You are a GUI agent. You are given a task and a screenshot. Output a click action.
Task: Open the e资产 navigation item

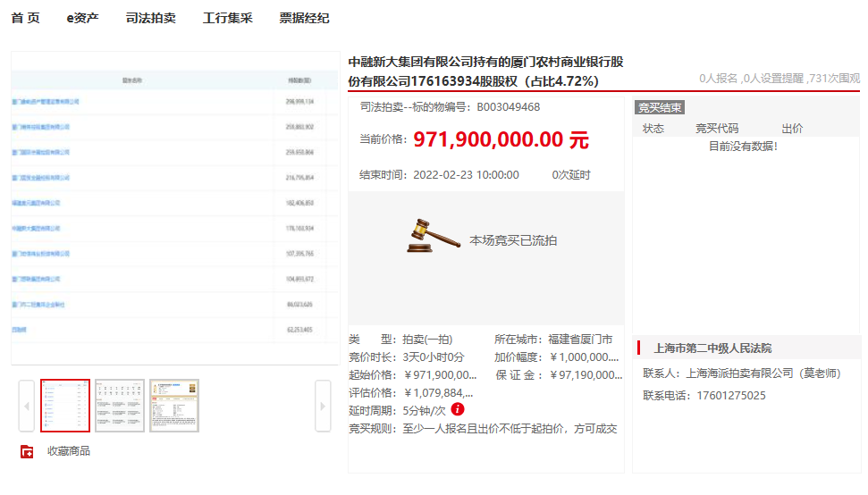coord(82,18)
